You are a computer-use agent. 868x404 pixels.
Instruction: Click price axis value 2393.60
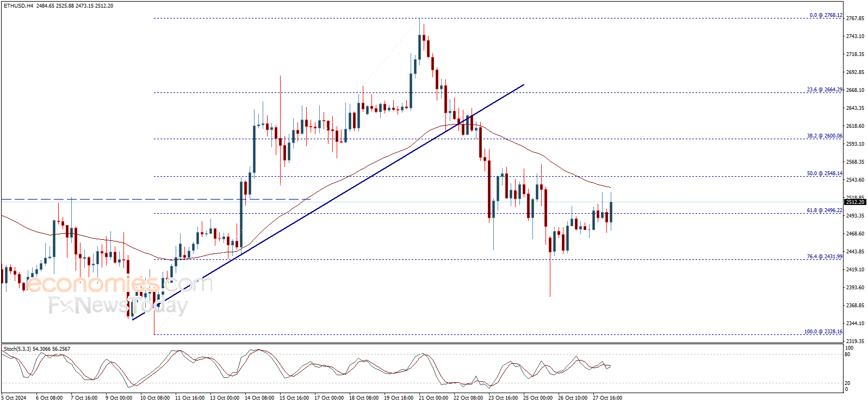pos(855,288)
